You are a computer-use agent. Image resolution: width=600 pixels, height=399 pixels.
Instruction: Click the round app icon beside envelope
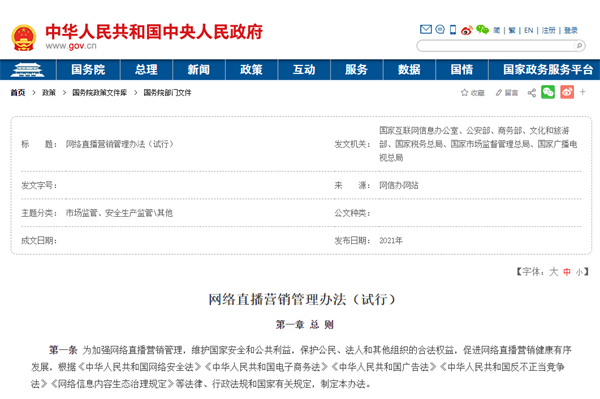click(440, 29)
